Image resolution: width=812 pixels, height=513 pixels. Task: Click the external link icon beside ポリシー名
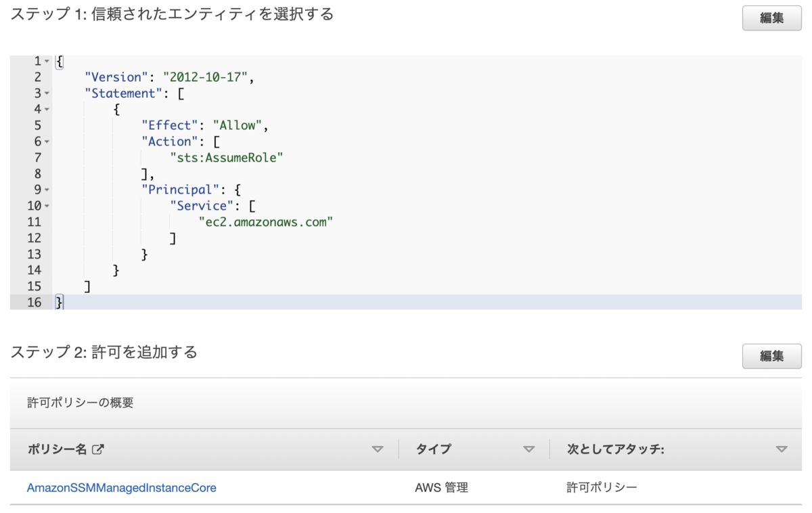(x=97, y=449)
